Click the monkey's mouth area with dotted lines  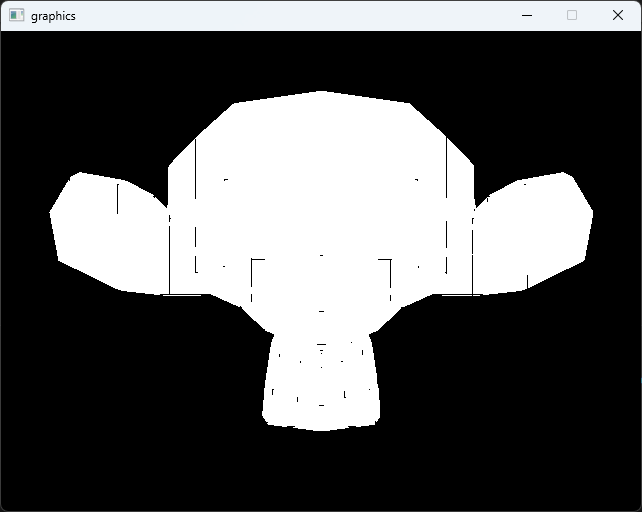click(x=321, y=375)
